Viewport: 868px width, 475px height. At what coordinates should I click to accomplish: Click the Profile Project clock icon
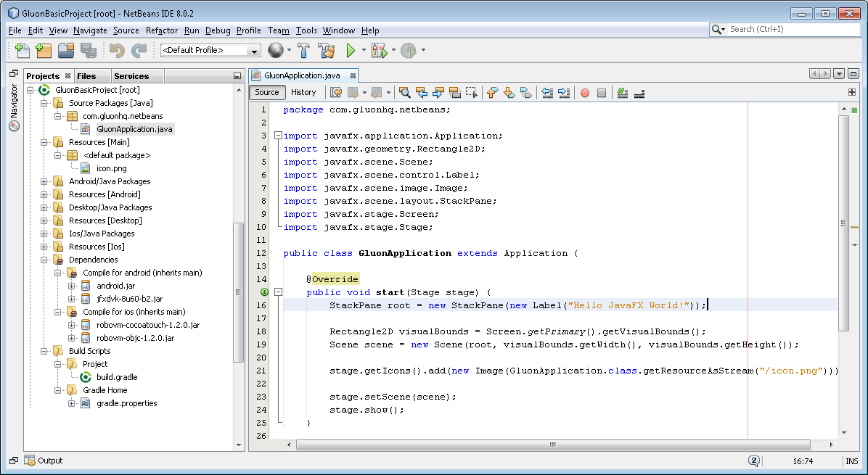pyautogui.click(x=409, y=50)
